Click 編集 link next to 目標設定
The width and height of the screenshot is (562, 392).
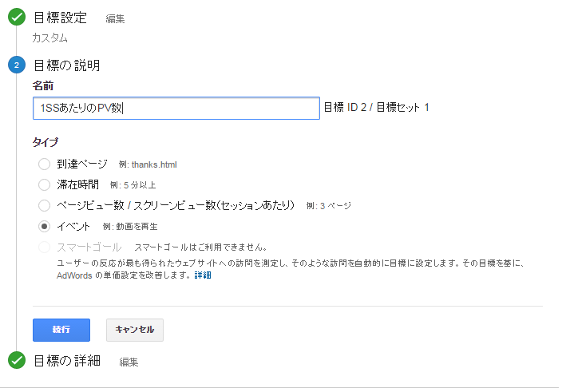tap(115, 18)
